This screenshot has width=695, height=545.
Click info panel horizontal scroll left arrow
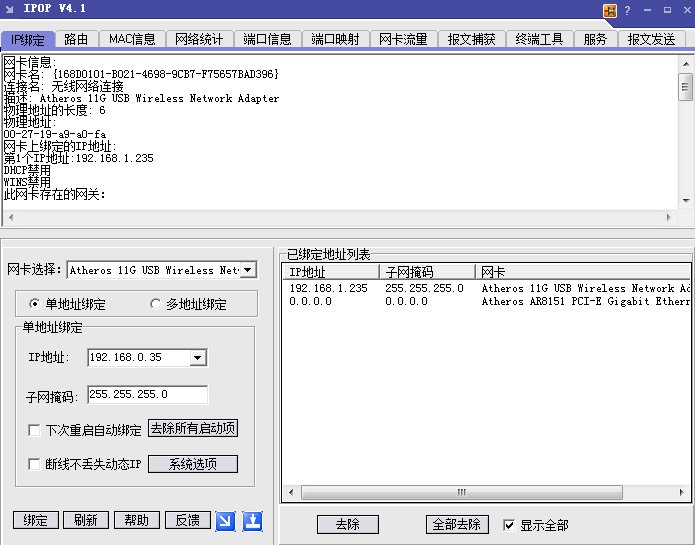(11, 218)
